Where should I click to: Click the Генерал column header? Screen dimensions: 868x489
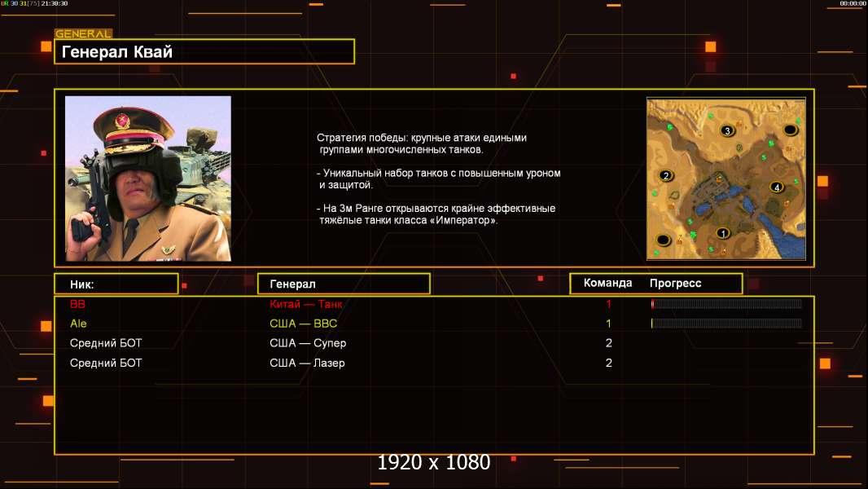344,284
